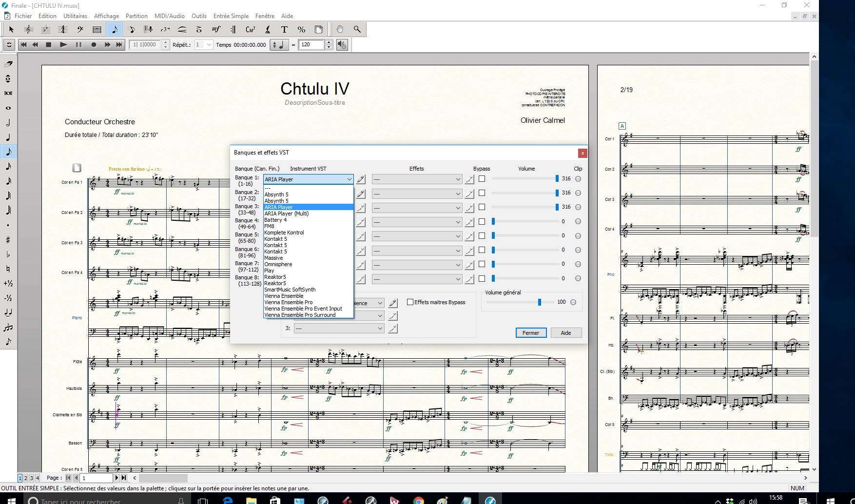Select the Articulation tool

199,29
